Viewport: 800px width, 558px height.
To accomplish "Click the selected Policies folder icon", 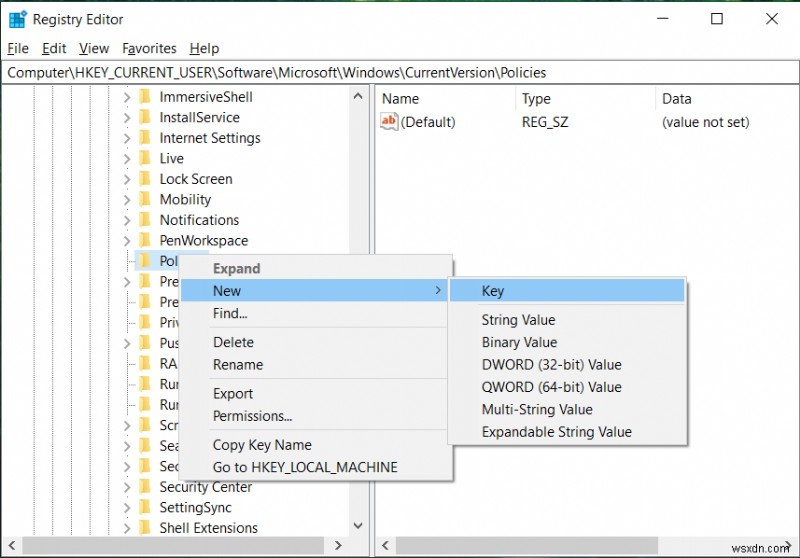I will [x=145, y=261].
